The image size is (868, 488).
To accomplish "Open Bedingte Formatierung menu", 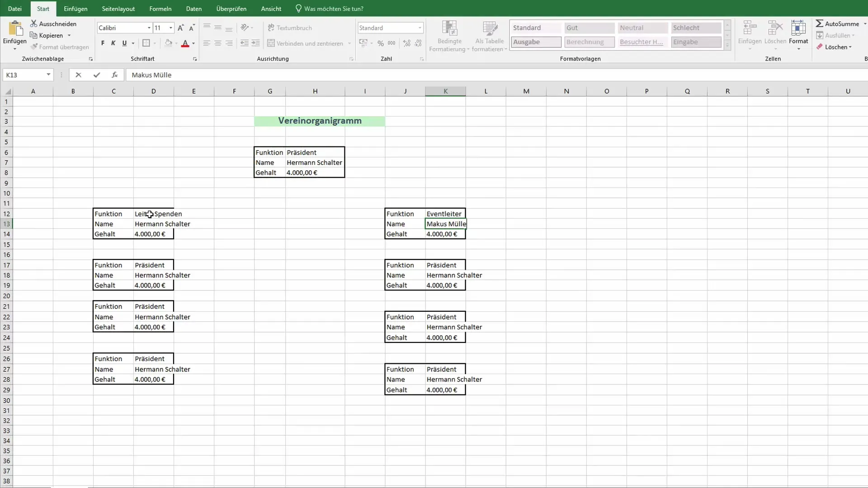I will 449,36.
